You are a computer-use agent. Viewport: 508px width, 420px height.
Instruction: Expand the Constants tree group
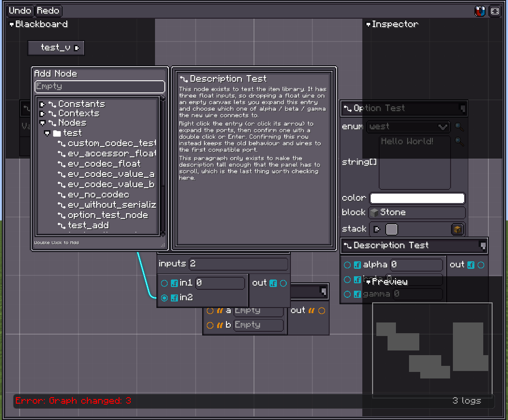(x=42, y=104)
